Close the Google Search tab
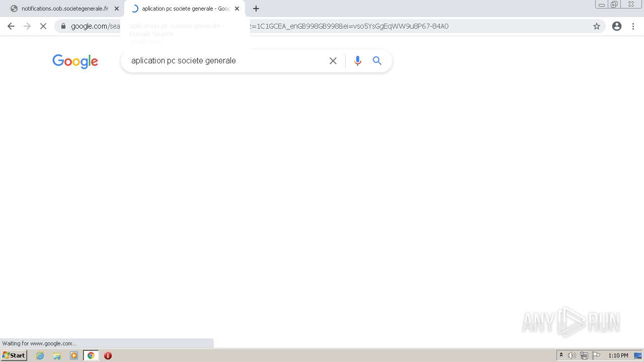Viewport: 644px width, 362px height. coord(237,9)
